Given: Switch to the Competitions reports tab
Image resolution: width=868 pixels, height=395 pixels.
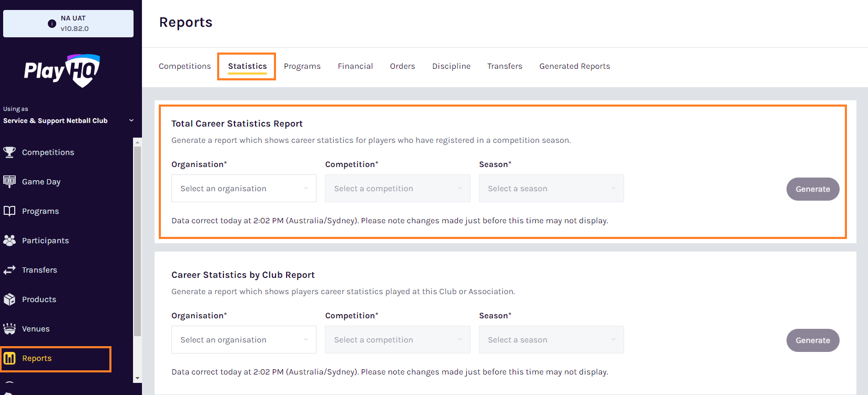Looking at the screenshot, I should [185, 66].
